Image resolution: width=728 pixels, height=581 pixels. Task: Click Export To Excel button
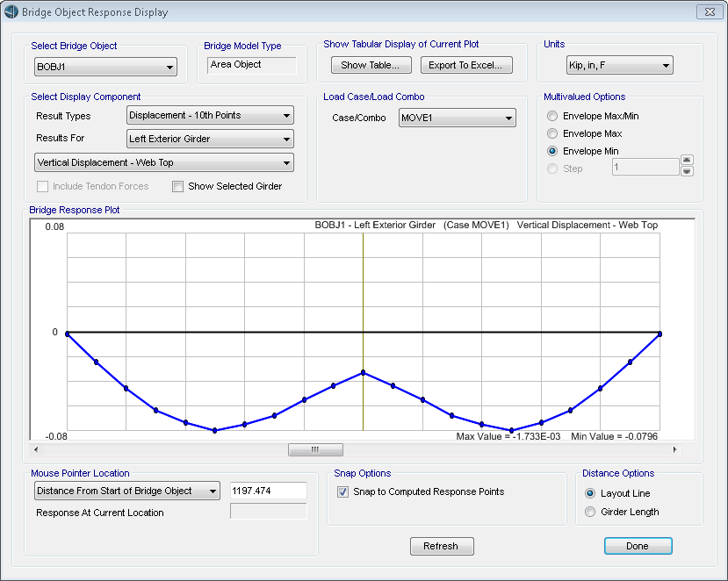tap(465, 65)
